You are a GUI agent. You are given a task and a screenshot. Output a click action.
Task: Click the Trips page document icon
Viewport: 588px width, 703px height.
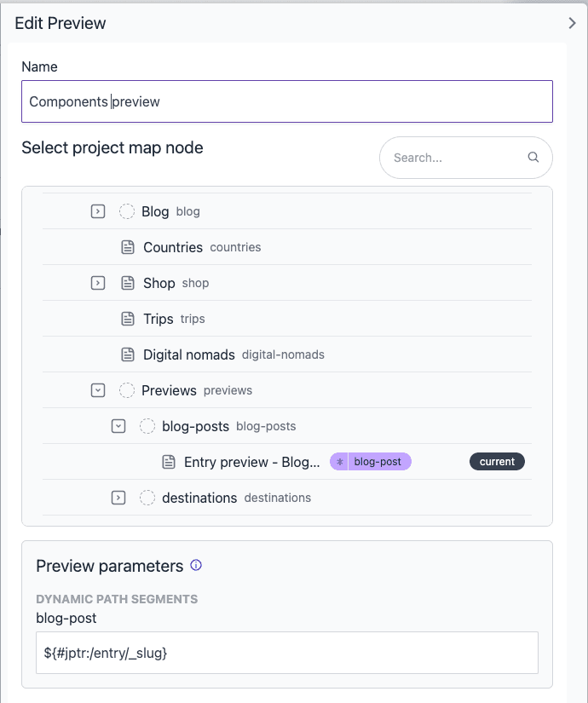click(x=128, y=319)
